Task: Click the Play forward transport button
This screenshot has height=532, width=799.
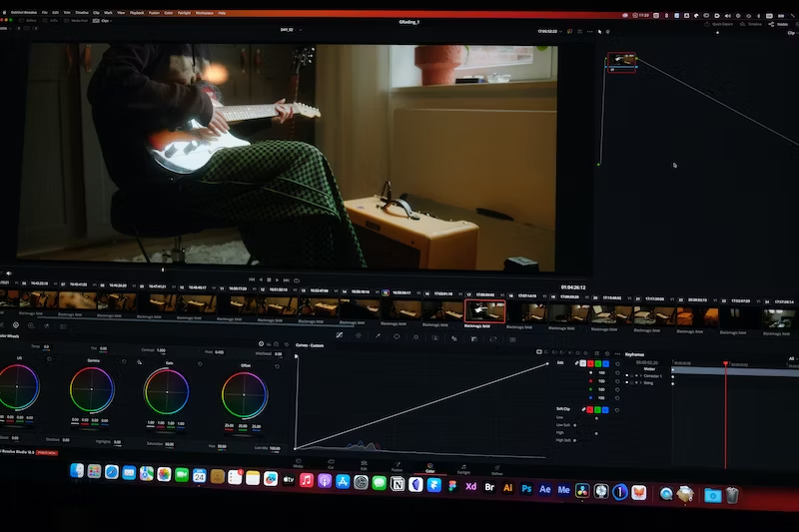Action: point(278,280)
